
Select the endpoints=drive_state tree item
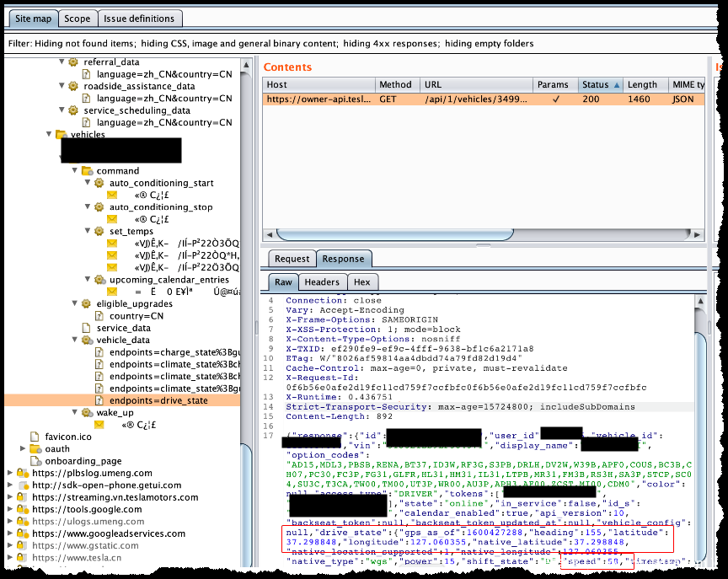158,400
